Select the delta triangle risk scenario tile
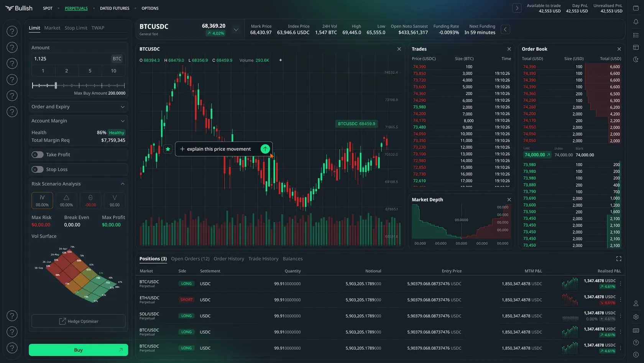The width and height of the screenshot is (644, 363). [66, 200]
